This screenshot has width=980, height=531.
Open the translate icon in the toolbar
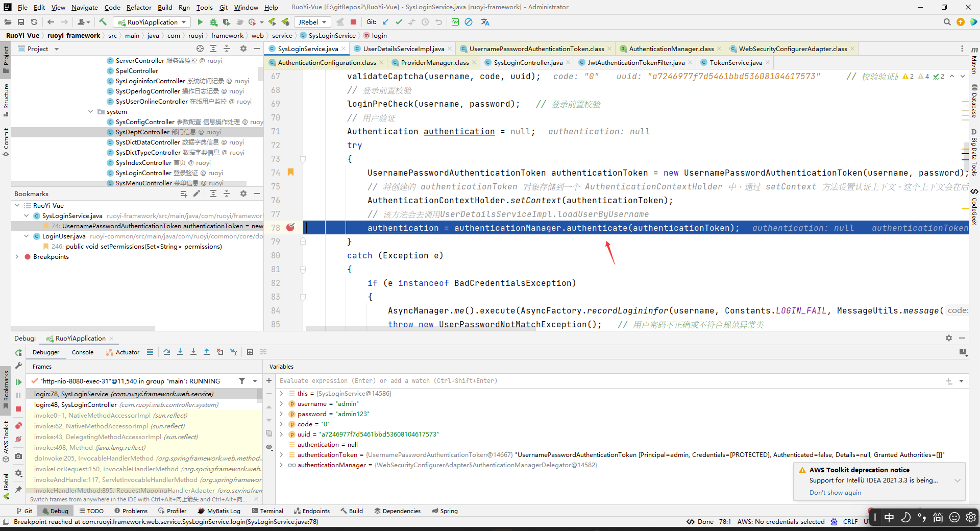(485, 22)
